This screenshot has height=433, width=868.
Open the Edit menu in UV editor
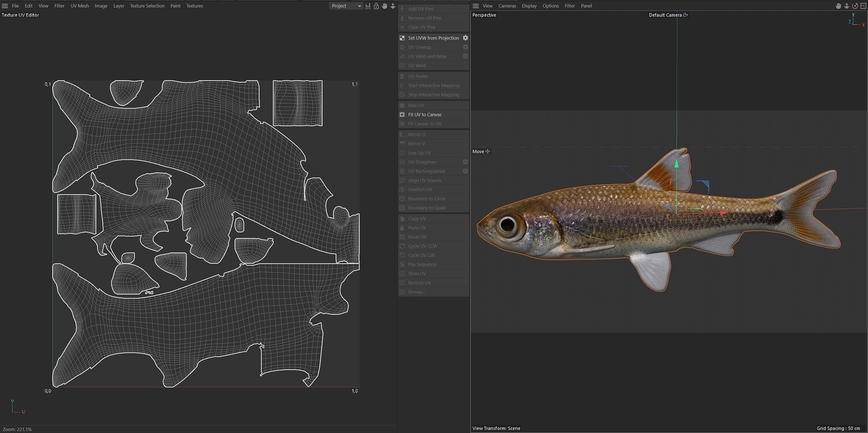(x=28, y=6)
